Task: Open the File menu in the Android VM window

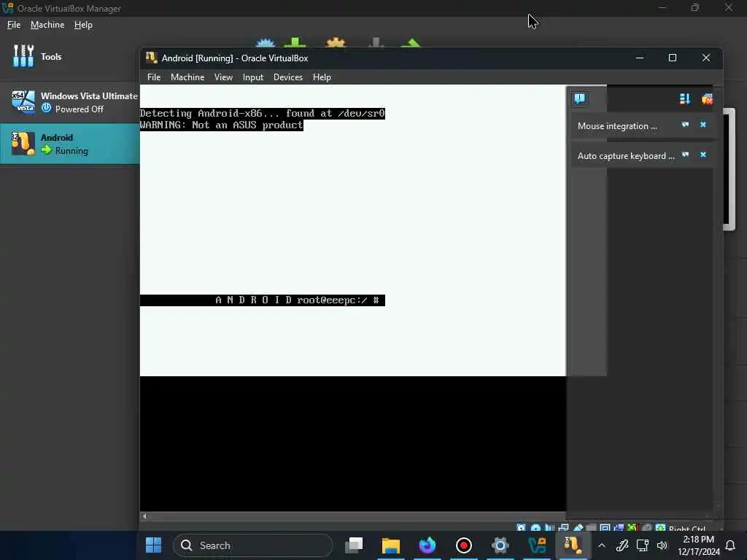Action: (154, 77)
